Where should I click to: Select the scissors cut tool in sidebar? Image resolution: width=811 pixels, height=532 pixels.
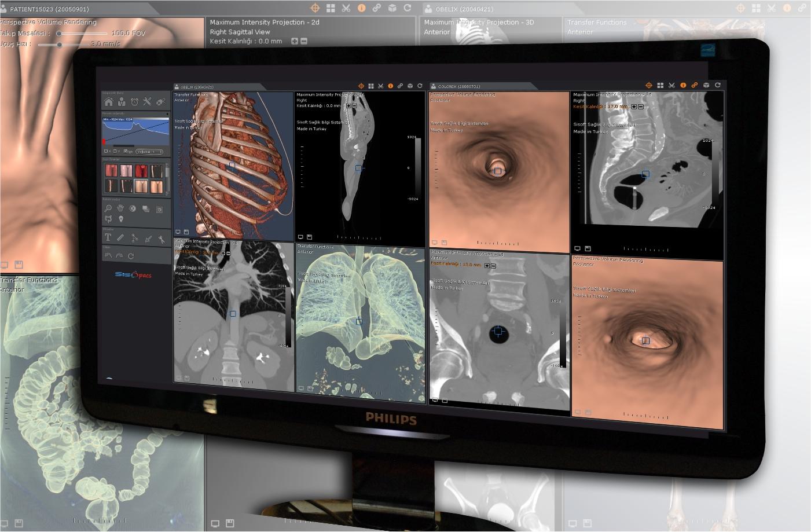[x=162, y=238]
